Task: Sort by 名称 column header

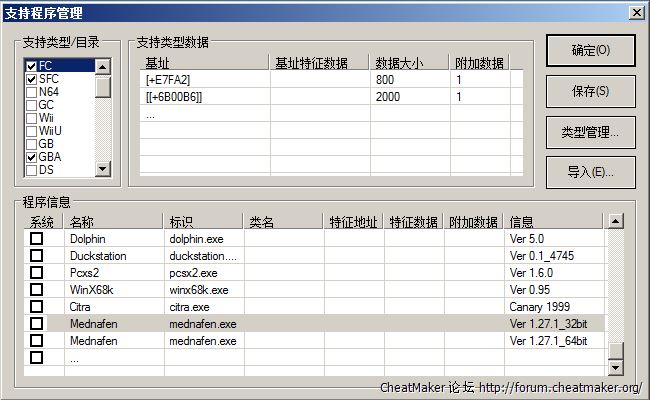Action: 82,222
